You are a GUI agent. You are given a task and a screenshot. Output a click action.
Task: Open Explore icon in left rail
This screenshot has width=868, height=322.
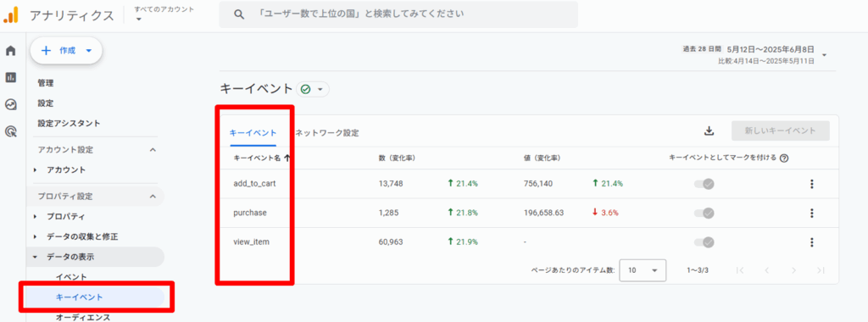coord(10,104)
